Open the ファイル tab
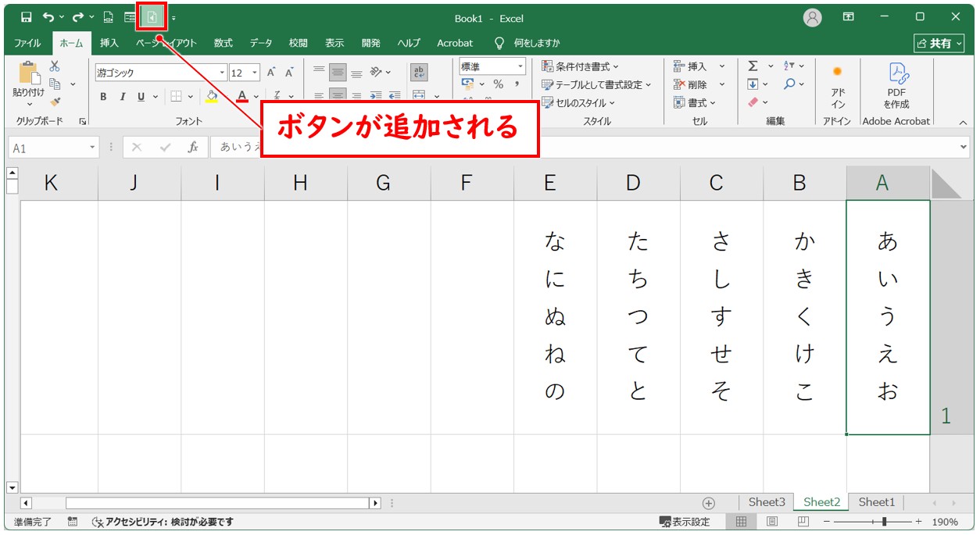The height and width of the screenshot is (535, 980). pos(28,43)
